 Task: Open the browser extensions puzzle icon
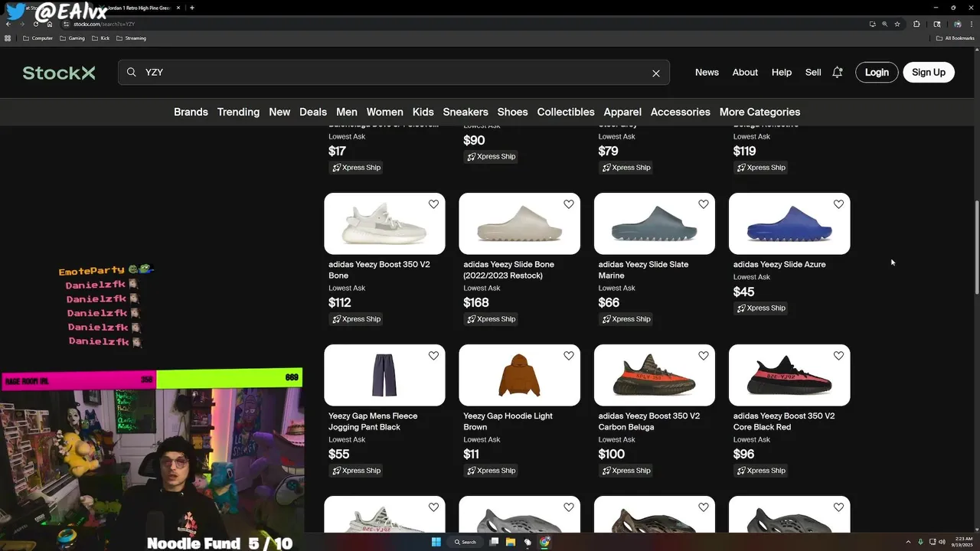916,24
